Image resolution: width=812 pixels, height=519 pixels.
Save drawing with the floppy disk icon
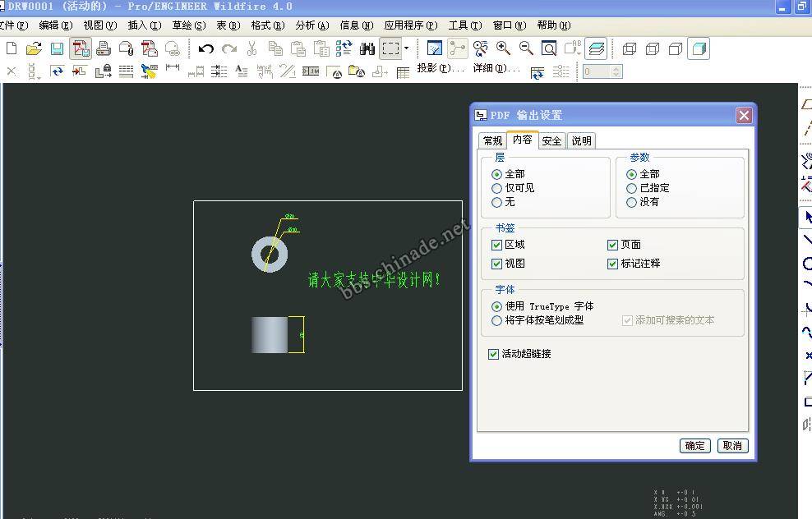coord(57,49)
